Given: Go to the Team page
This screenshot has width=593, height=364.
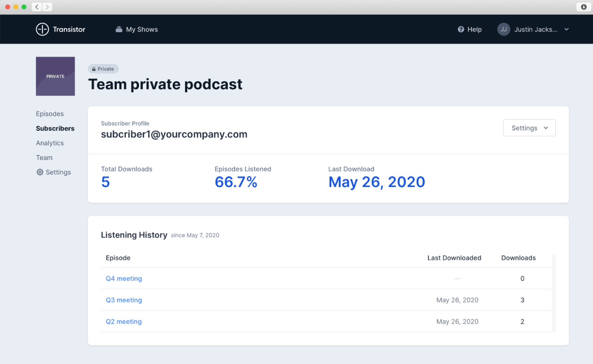Looking at the screenshot, I should pyautogui.click(x=44, y=157).
